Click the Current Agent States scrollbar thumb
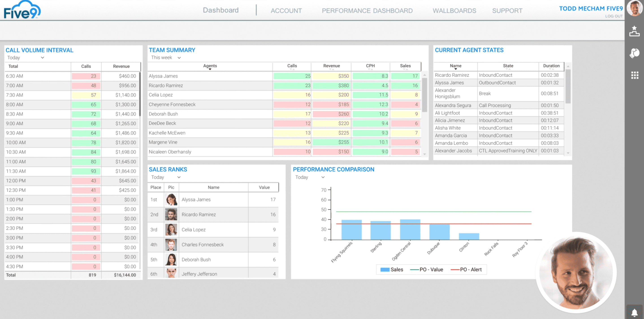This screenshot has width=644, height=319. click(568, 86)
